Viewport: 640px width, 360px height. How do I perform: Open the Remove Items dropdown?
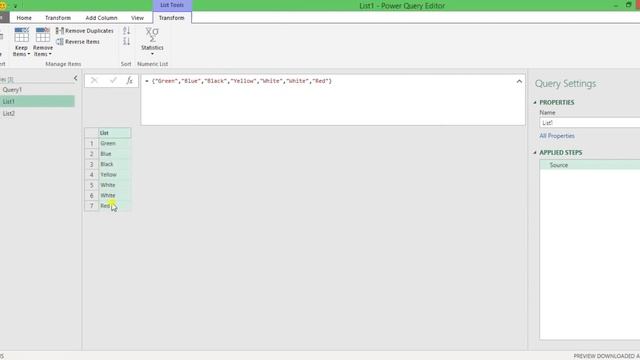[x=43, y=42]
